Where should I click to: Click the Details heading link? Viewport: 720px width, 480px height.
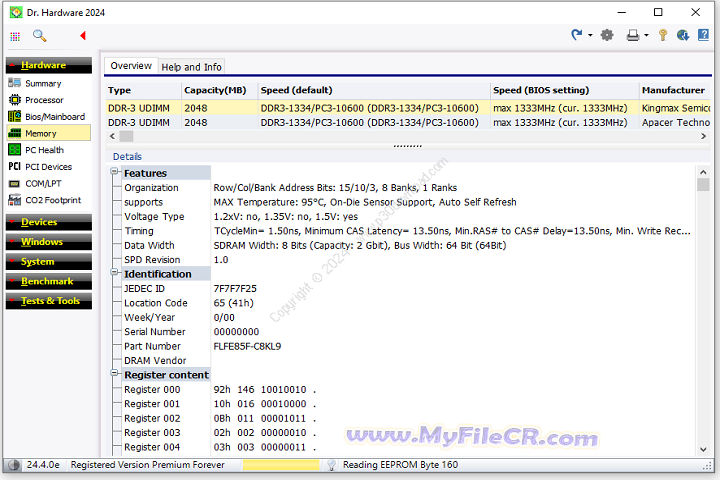point(127,157)
